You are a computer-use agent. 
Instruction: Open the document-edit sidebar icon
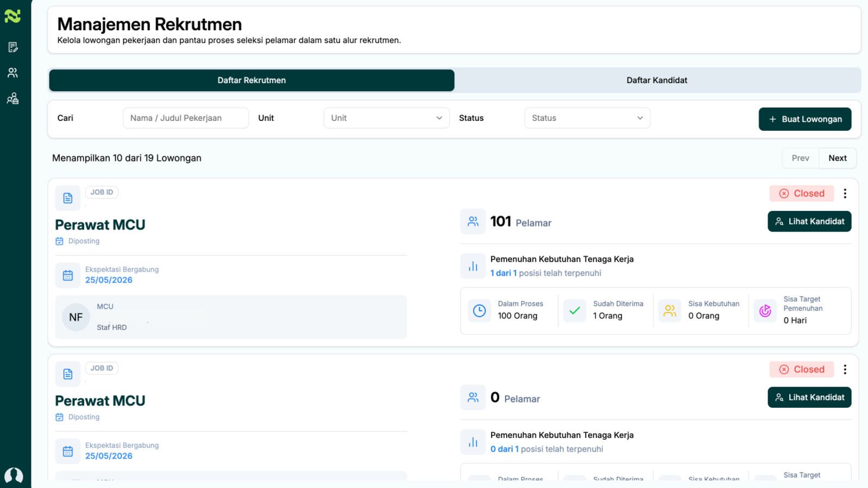point(13,47)
